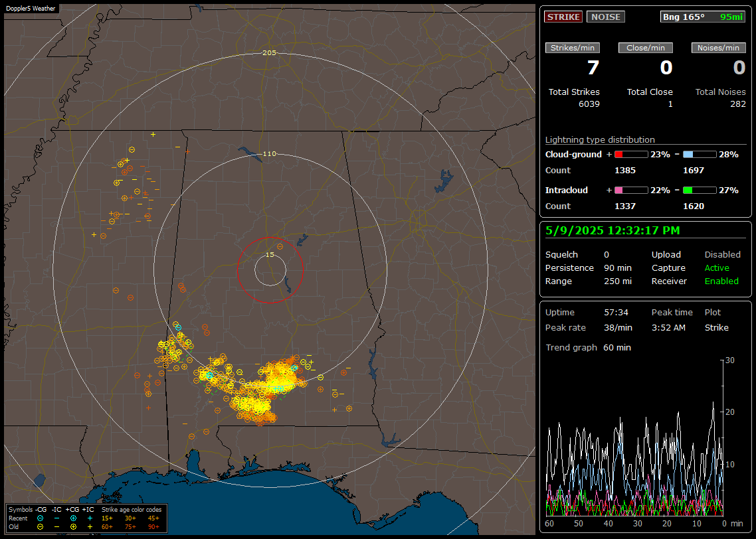Click the date and time 5/9/2025 12:32:17 PM
This screenshot has height=539, width=756.
click(x=613, y=231)
